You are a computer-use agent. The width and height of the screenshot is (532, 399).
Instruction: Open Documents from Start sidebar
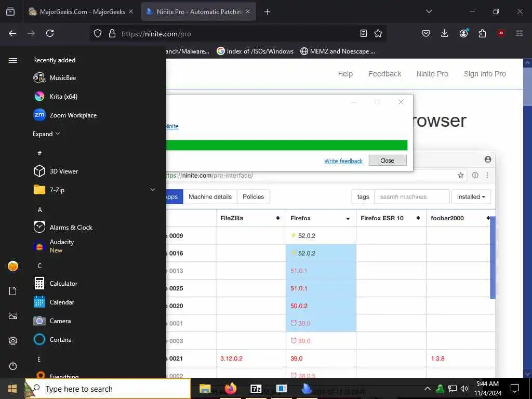click(13, 291)
